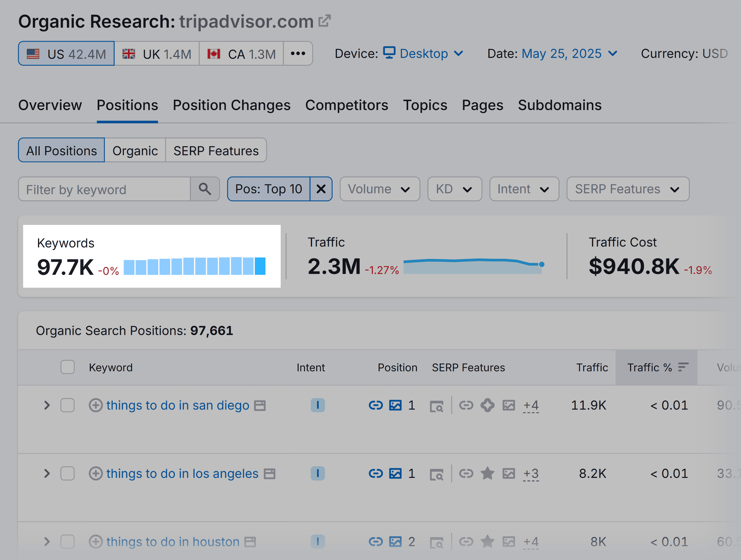Switch to the Overview tab
Screen dimensions: 741x560
point(50,105)
